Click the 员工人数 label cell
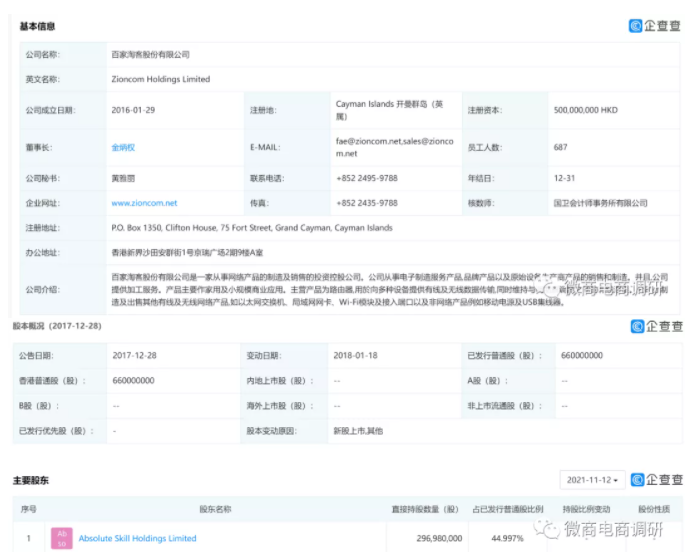 pyautogui.click(x=505, y=147)
